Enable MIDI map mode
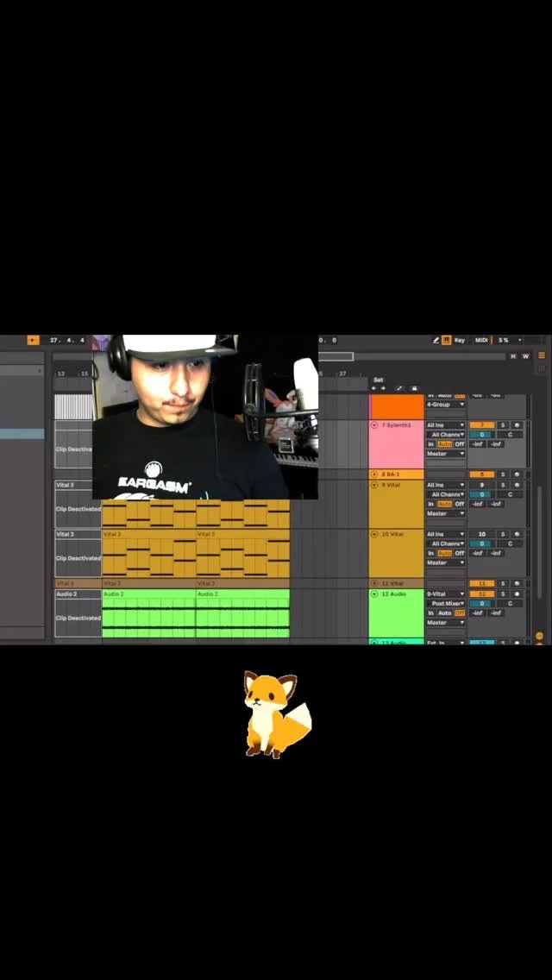Screen dimensions: 552x980 480,340
